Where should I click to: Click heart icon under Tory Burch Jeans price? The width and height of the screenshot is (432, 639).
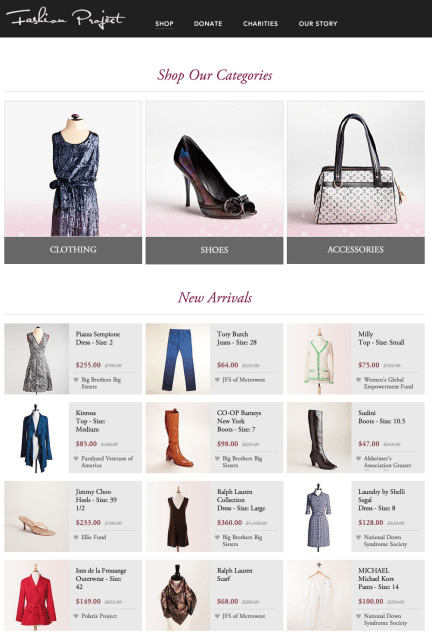tap(217, 379)
